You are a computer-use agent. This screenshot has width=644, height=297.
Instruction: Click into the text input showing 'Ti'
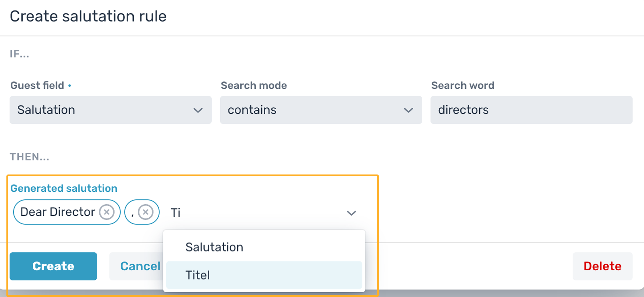pyautogui.click(x=253, y=213)
